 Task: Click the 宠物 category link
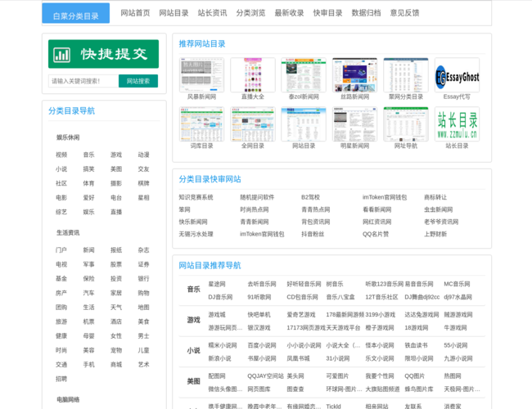(116, 350)
